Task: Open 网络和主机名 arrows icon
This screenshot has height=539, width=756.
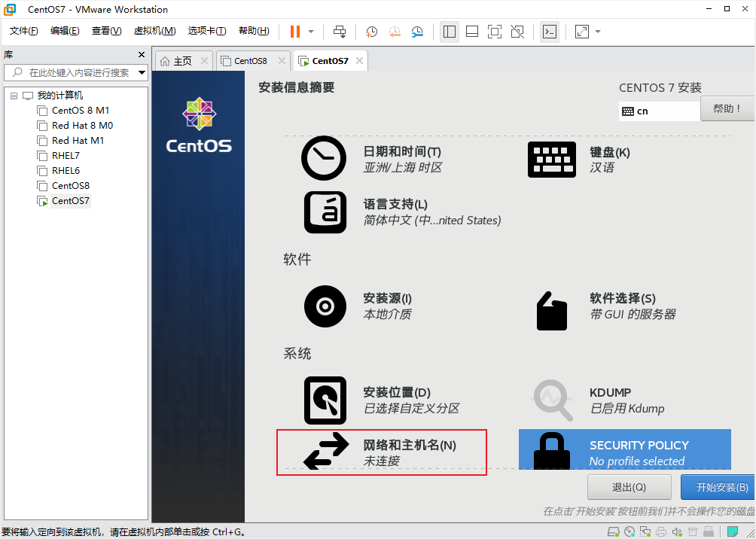Action: click(x=326, y=451)
